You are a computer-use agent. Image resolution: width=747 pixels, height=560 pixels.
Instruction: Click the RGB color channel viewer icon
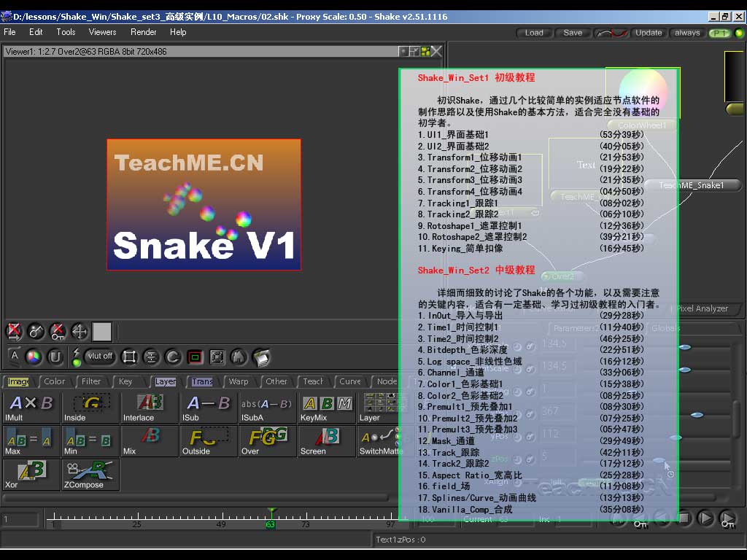34,357
